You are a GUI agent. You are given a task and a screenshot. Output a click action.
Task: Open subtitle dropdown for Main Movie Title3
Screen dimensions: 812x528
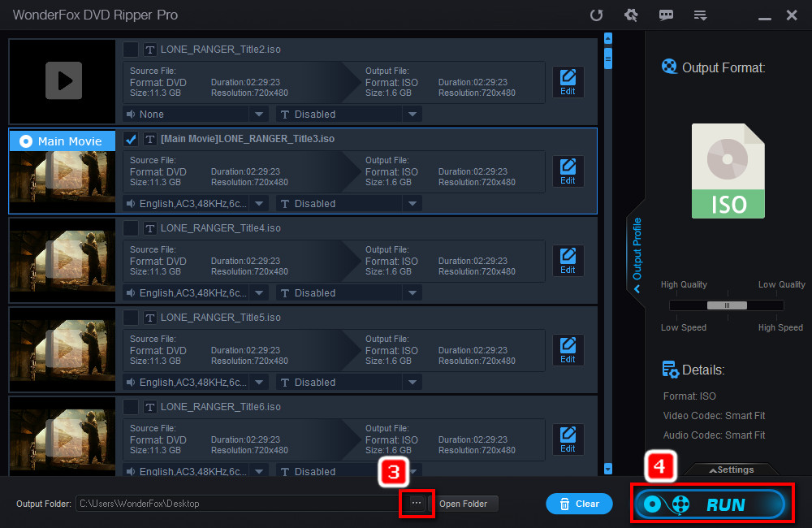[x=412, y=204]
